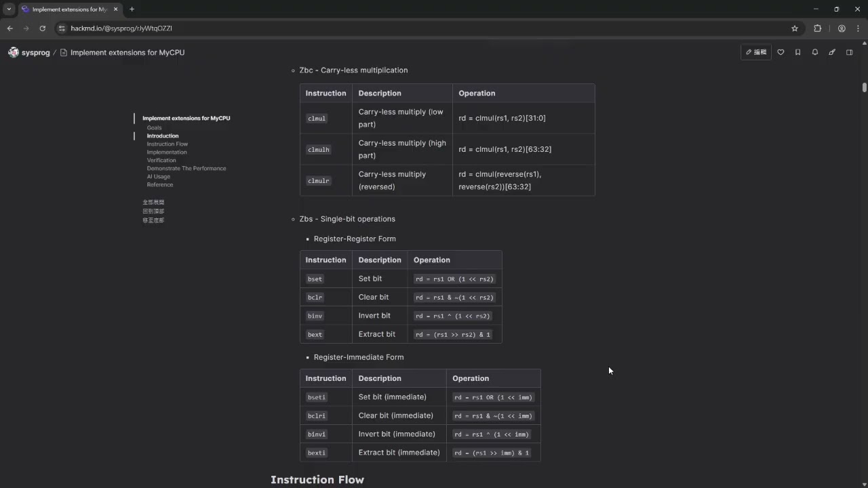Click 'Extract bit (immediate)' description cell
The width and height of the screenshot is (868, 488).
(399, 452)
